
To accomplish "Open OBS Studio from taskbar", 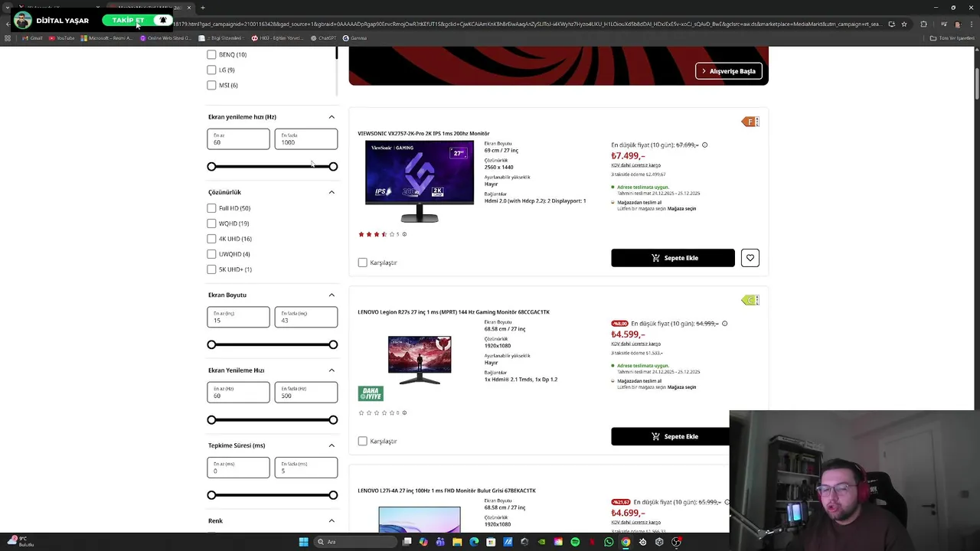I will point(676,542).
